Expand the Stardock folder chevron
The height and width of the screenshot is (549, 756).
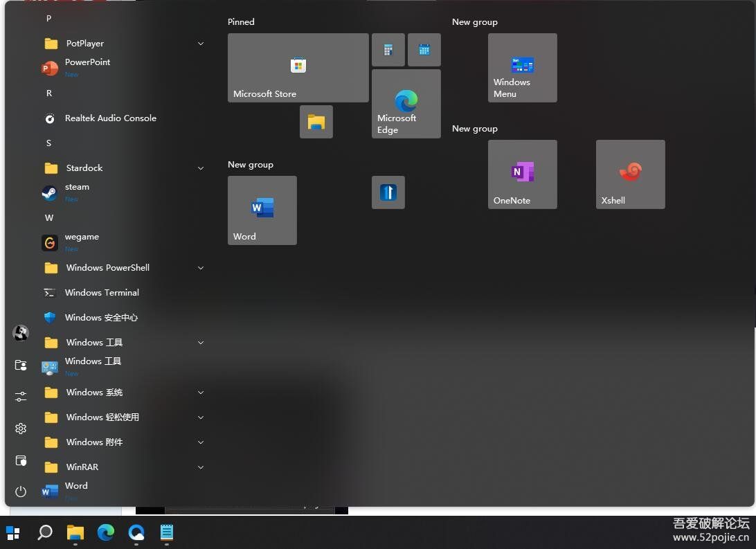click(x=201, y=168)
